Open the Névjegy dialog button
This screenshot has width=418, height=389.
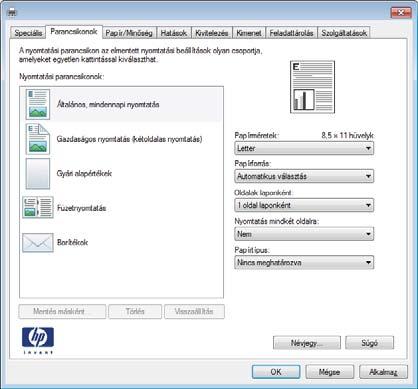307,343
